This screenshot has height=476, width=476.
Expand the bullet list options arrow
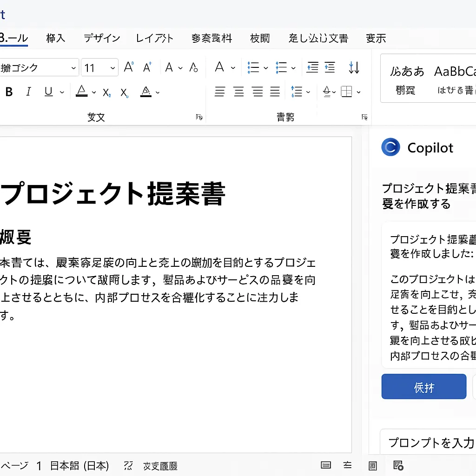pyautogui.click(x=266, y=68)
